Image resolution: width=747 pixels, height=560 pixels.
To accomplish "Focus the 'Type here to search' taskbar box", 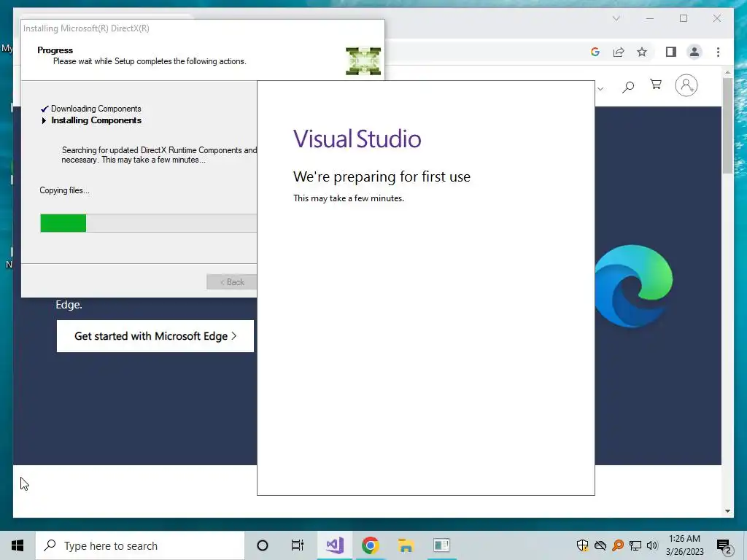I will (140, 545).
